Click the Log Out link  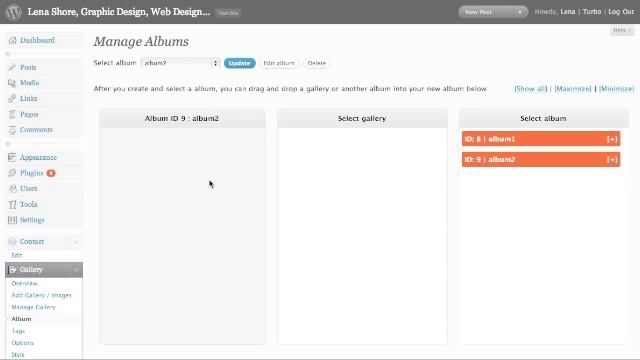click(x=621, y=12)
